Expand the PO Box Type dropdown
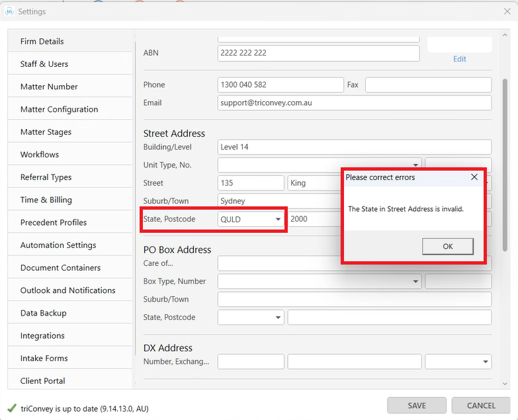This screenshot has width=518, height=420. click(x=415, y=282)
